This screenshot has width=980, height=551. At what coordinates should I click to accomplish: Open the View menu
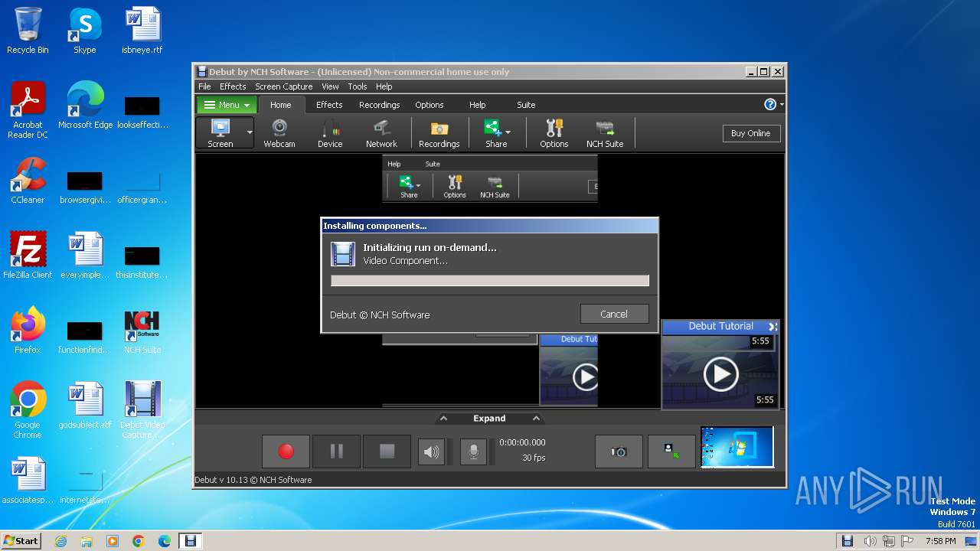330,86
